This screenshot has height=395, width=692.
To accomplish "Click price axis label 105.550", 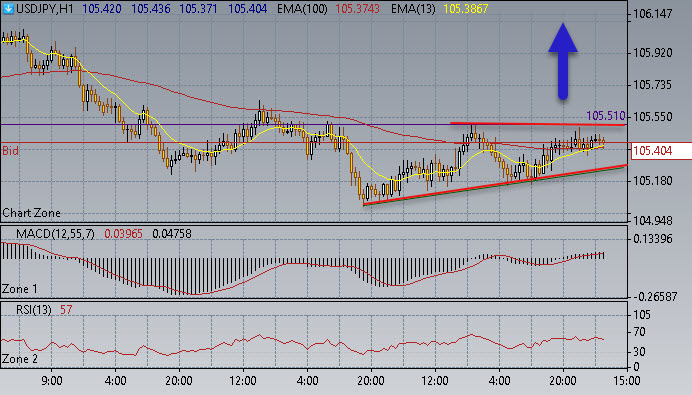I will click(653, 117).
